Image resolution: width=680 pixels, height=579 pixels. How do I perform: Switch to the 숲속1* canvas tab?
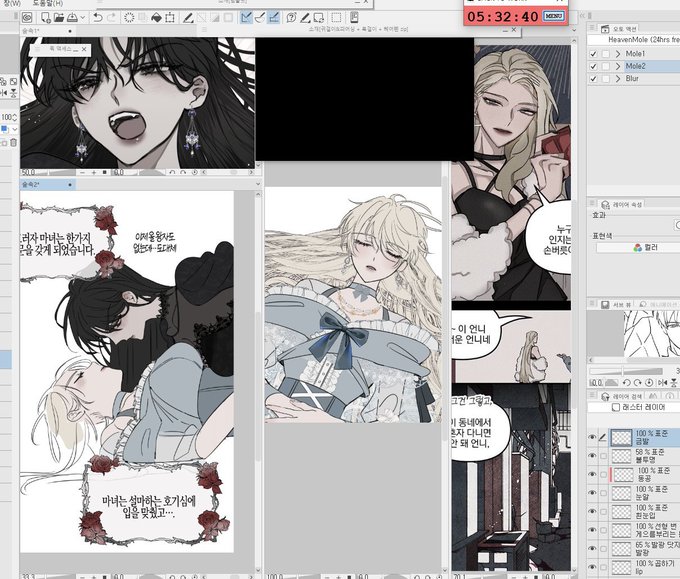47,31
